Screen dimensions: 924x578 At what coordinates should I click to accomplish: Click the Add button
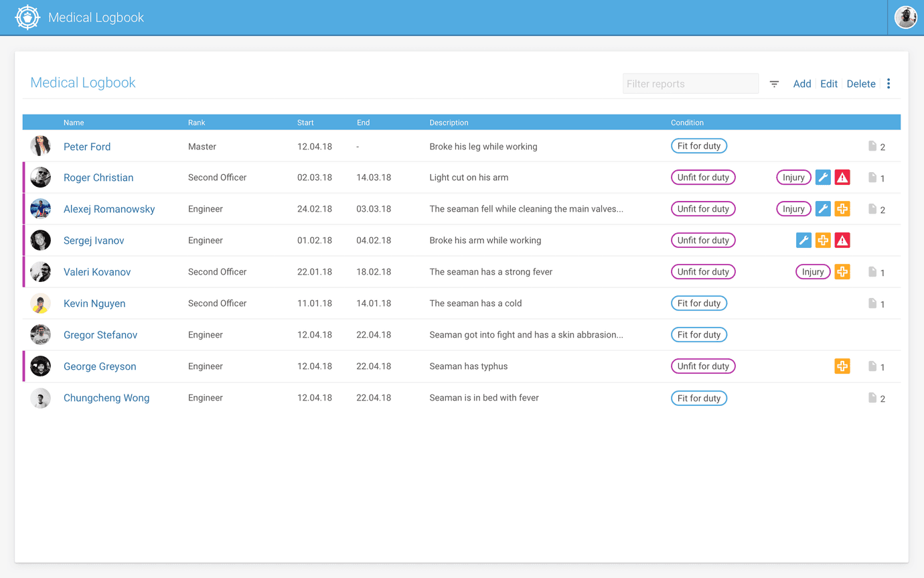pyautogui.click(x=801, y=84)
